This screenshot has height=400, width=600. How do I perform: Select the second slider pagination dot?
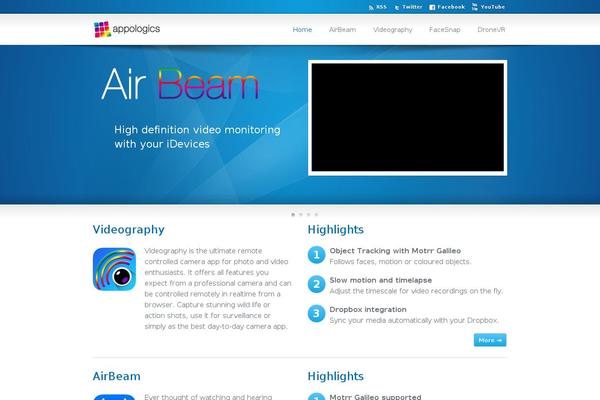301,215
